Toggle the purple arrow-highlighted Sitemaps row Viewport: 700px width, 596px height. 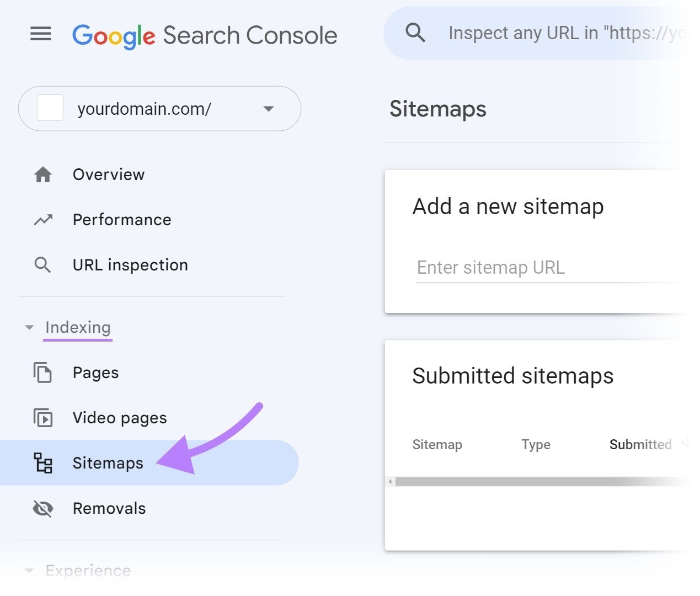tap(108, 464)
